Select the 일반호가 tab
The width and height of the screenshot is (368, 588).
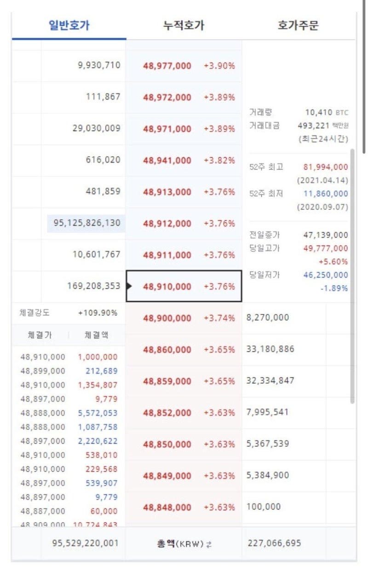click(x=68, y=26)
